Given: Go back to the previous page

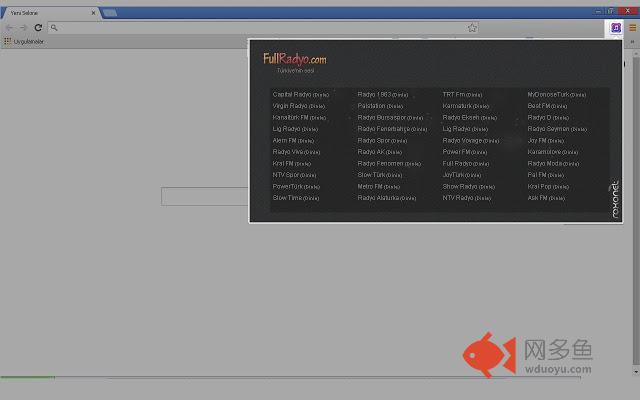Looking at the screenshot, I should point(9,28).
